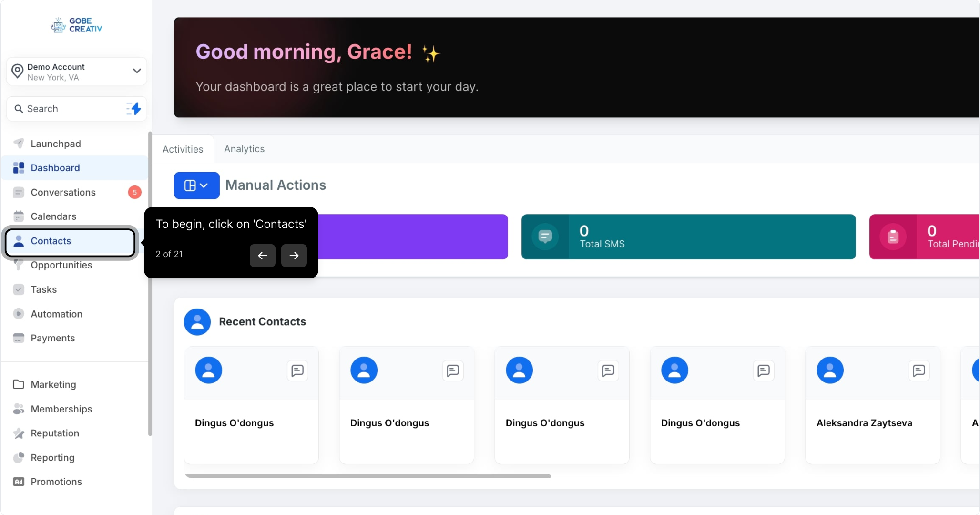Go to next tour step arrow
This screenshot has width=980, height=515.
coord(294,256)
